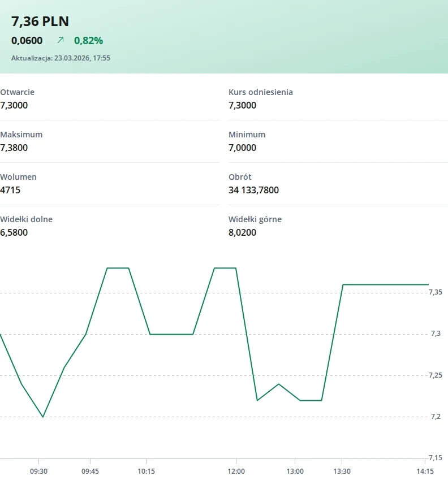Select the Wolumen value 4715
This screenshot has width=448, height=489.
[10, 190]
